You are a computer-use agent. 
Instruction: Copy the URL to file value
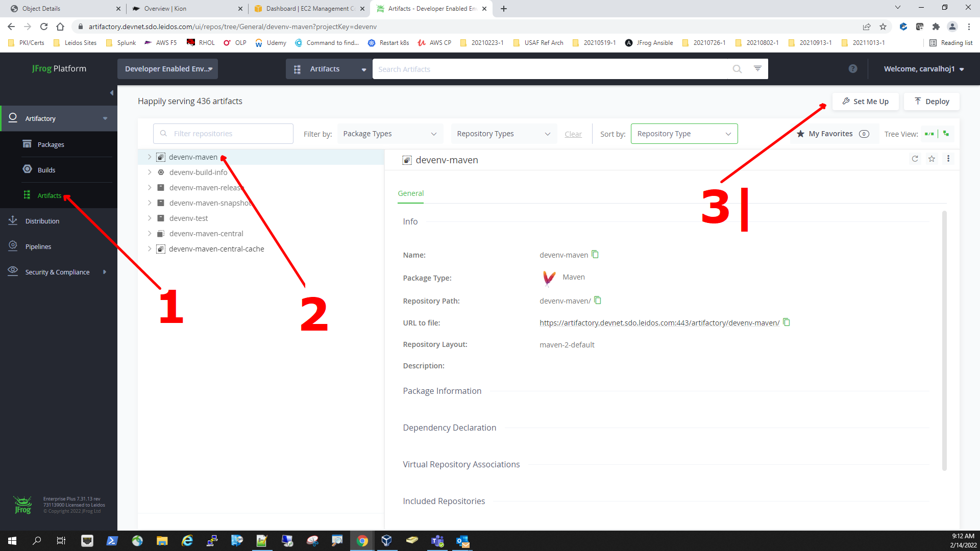coord(787,322)
